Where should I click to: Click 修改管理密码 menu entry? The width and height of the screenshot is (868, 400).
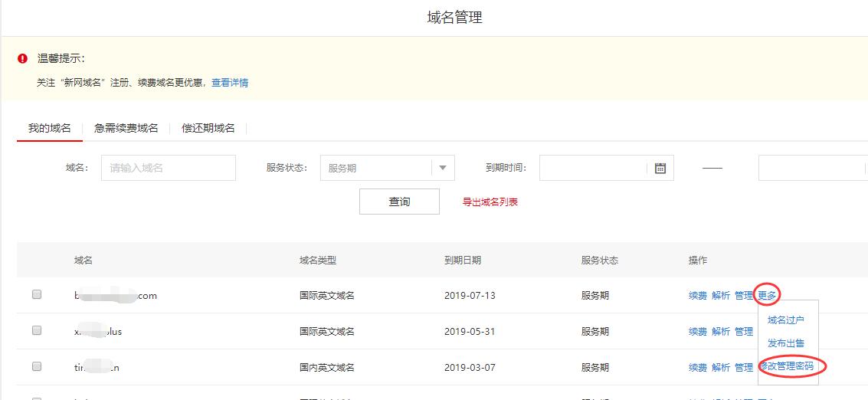pyautogui.click(x=787, y=366)
